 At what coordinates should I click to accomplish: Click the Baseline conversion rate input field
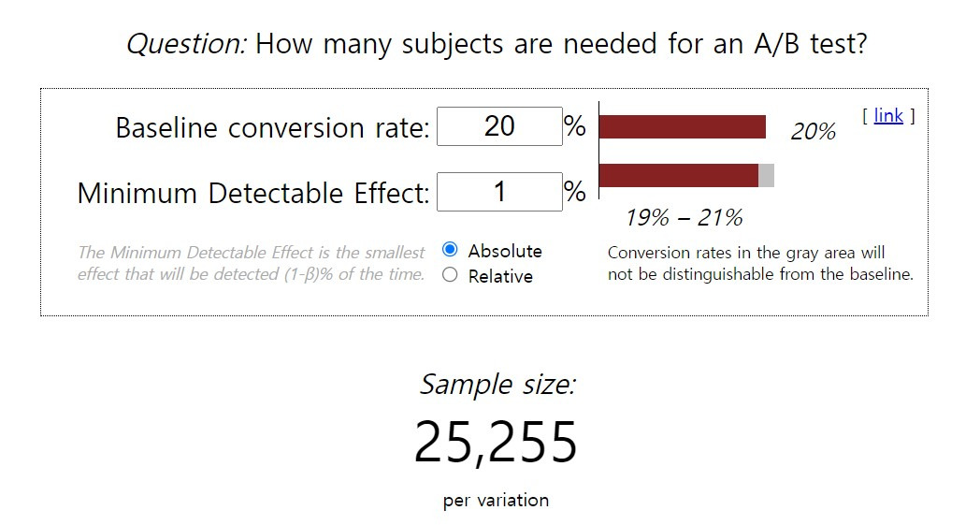coord(499,126)
